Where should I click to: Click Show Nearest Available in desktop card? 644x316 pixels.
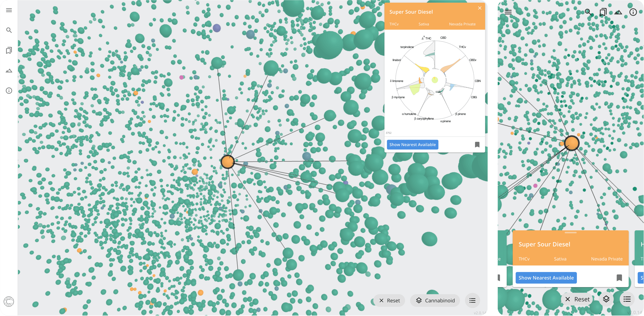pos(413,145)
